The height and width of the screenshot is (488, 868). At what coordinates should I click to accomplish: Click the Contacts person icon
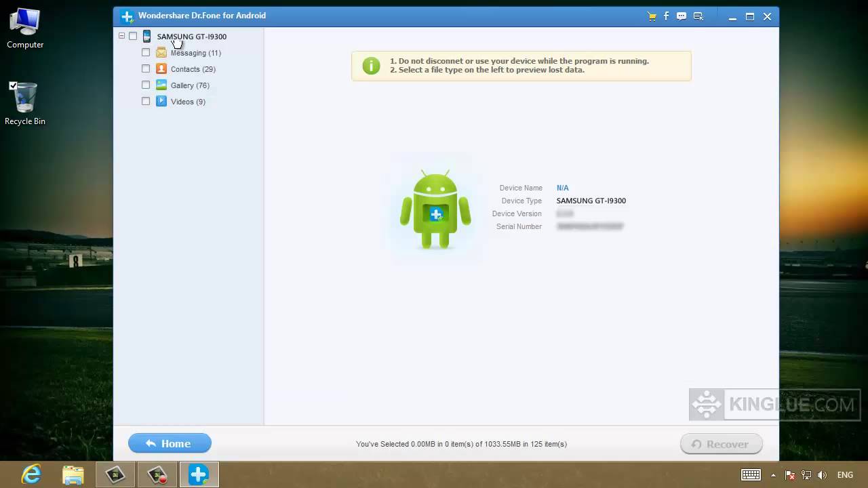[161, 68]
